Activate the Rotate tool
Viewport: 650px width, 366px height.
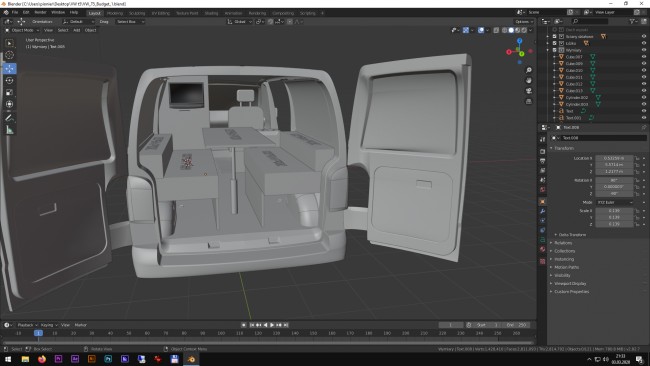(10, 80)
